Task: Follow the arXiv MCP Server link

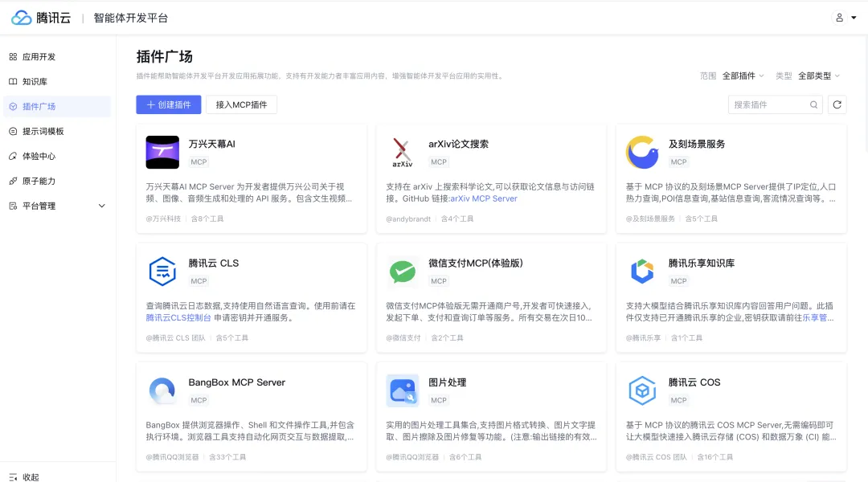Action: (483, 198)
